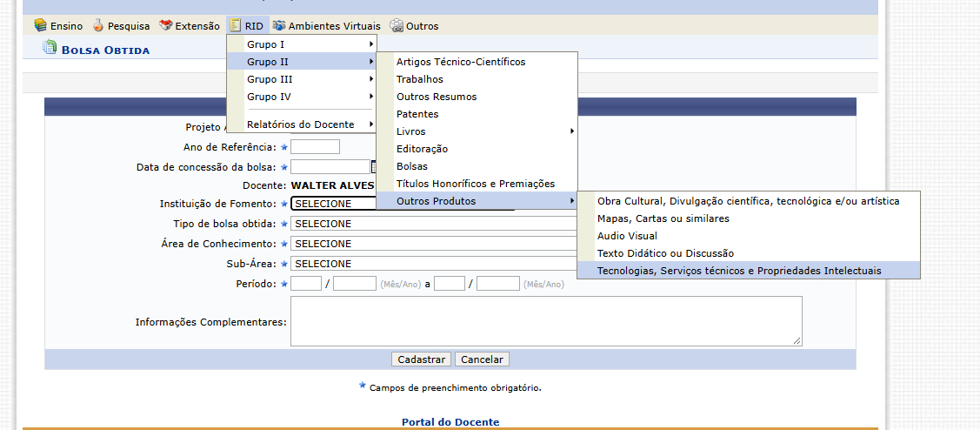Viewport: 980px width, 430px height.
Task: Expand Grupo II submenu
Action: click(x=301, y=61)
